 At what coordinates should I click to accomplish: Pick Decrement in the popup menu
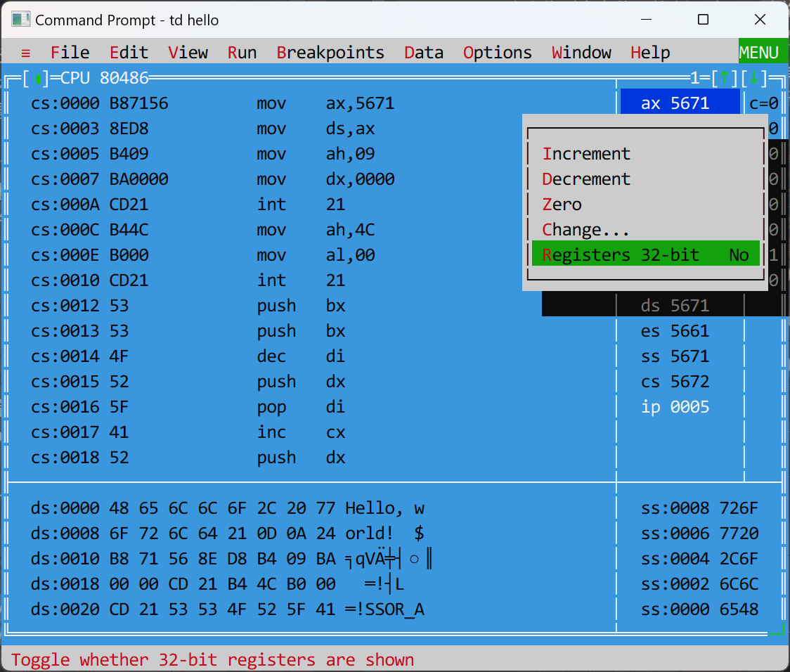click(x=586, y=179)
